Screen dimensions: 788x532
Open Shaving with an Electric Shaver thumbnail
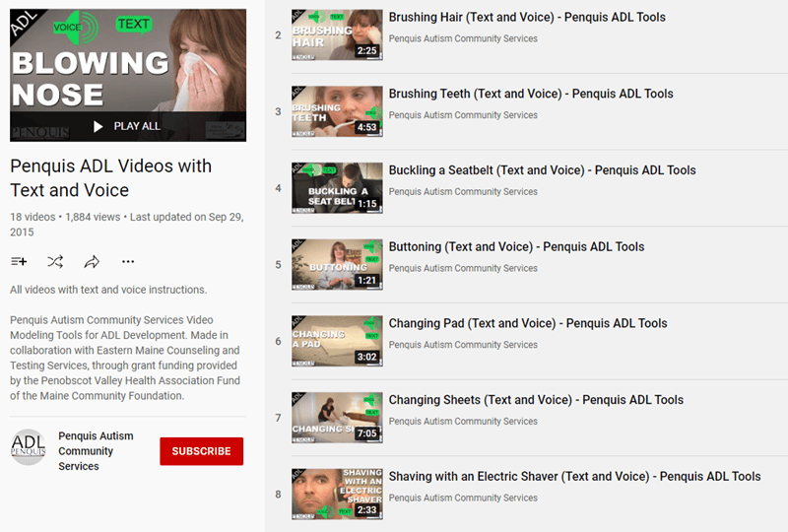point(337,494)
